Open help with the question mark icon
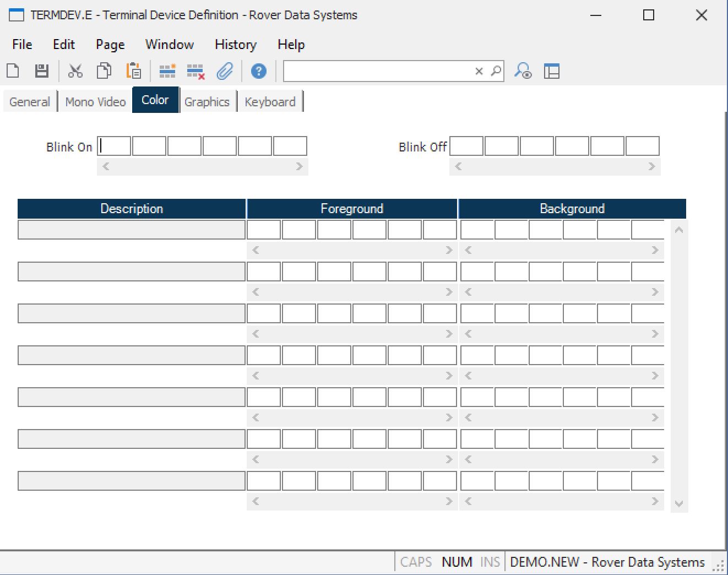Viewport: 728px width, 575px height. [x=258, y=71]
